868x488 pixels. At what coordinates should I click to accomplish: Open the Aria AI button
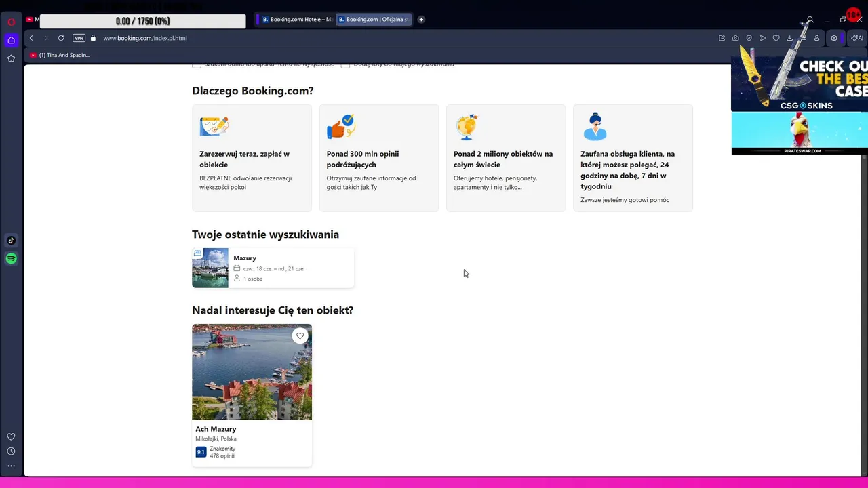pyautogui.click(x=857, y=38)
